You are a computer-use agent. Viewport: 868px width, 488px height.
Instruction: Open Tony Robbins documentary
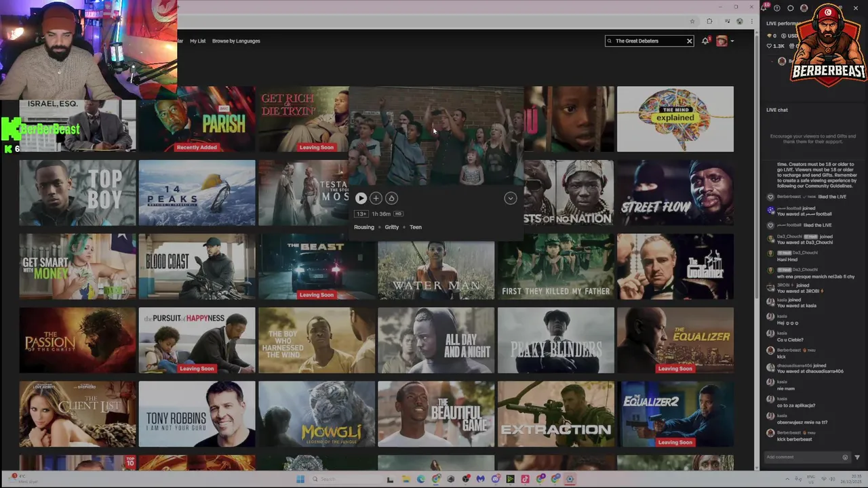click(197, 414)
